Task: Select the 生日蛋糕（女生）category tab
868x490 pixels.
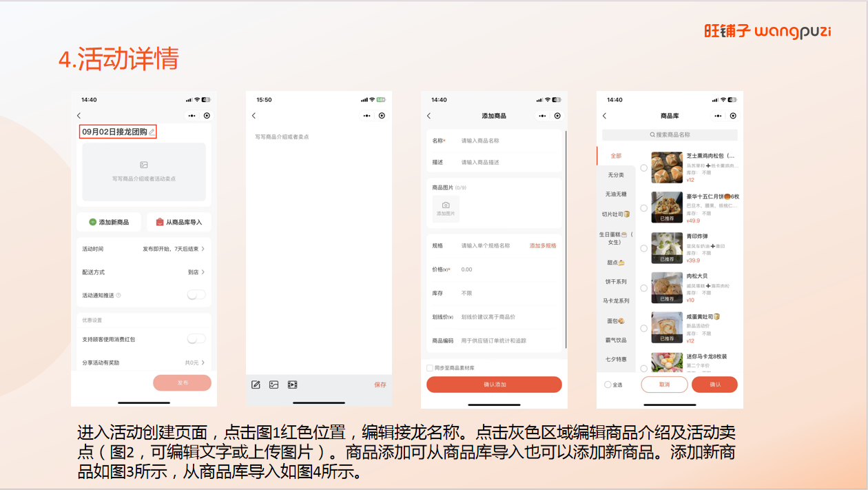Action: (x=616, y=238)
